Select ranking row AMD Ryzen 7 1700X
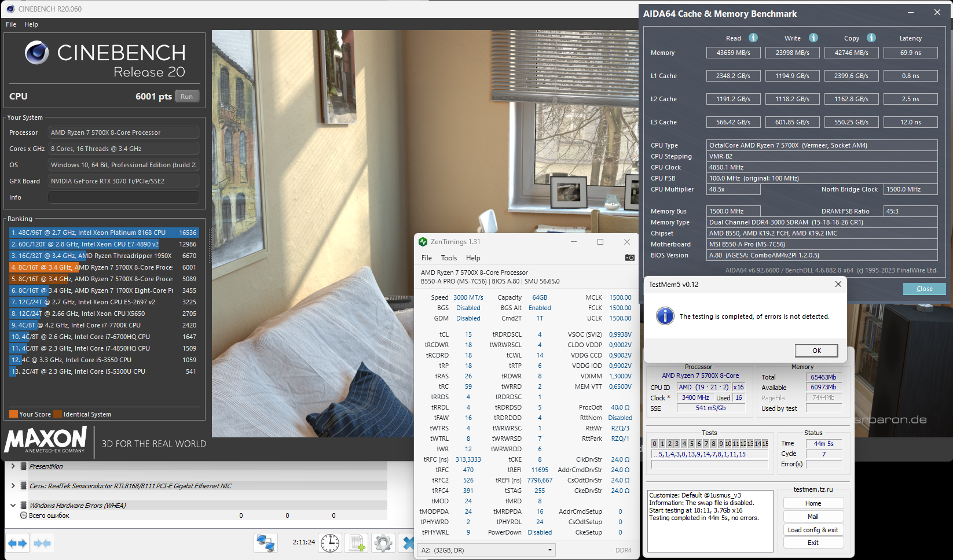953x560 pixels. click(104, 290)
